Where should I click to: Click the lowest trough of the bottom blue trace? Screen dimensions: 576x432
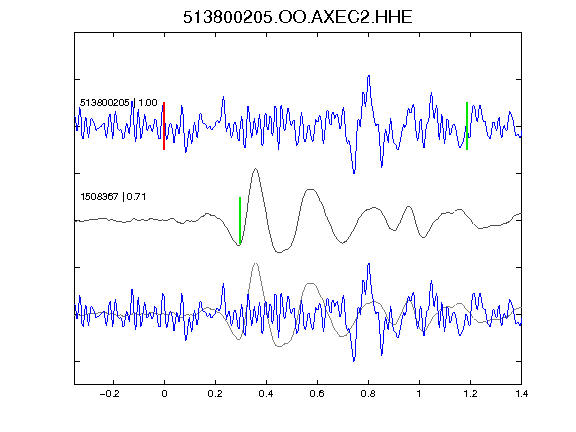coord(354,361)
